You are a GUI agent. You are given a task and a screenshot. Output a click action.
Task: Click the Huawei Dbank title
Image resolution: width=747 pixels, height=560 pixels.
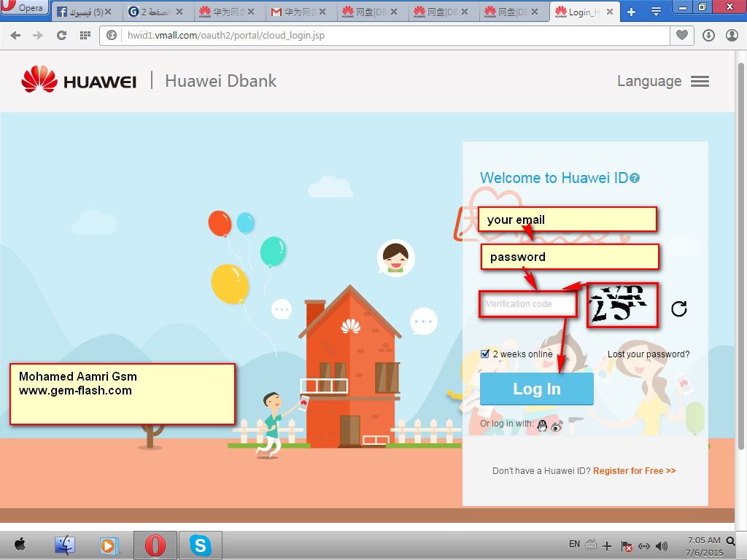(220, 81)
